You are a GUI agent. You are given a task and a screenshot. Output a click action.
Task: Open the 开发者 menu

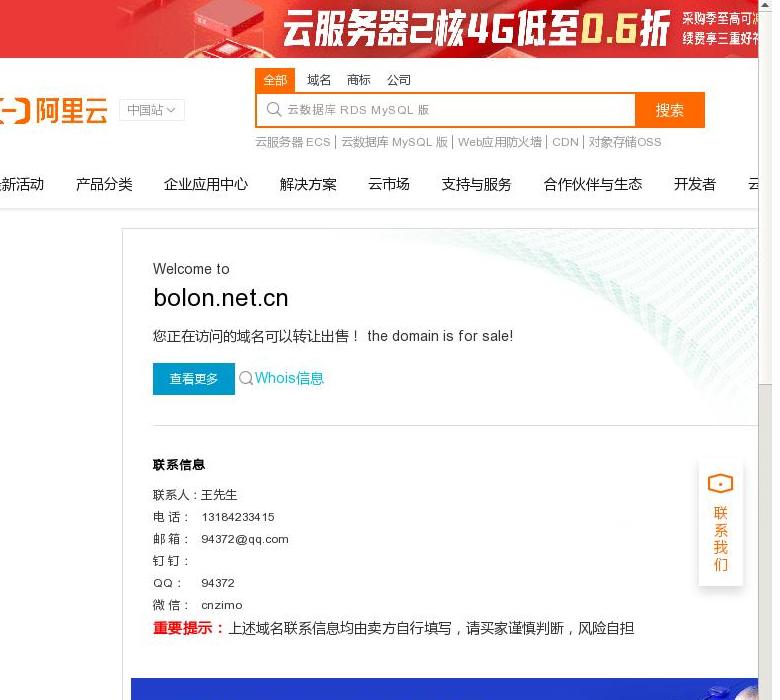point(695,185)
